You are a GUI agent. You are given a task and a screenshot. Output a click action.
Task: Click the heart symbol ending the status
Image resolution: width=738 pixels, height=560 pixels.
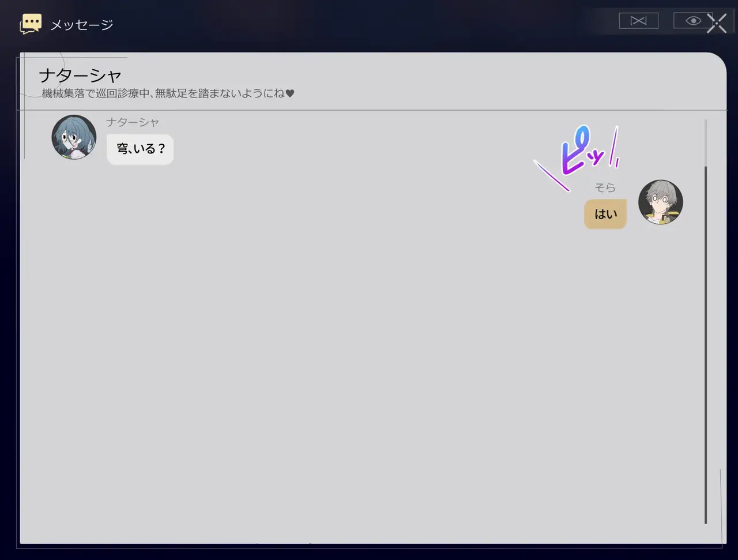pos(290,93)
